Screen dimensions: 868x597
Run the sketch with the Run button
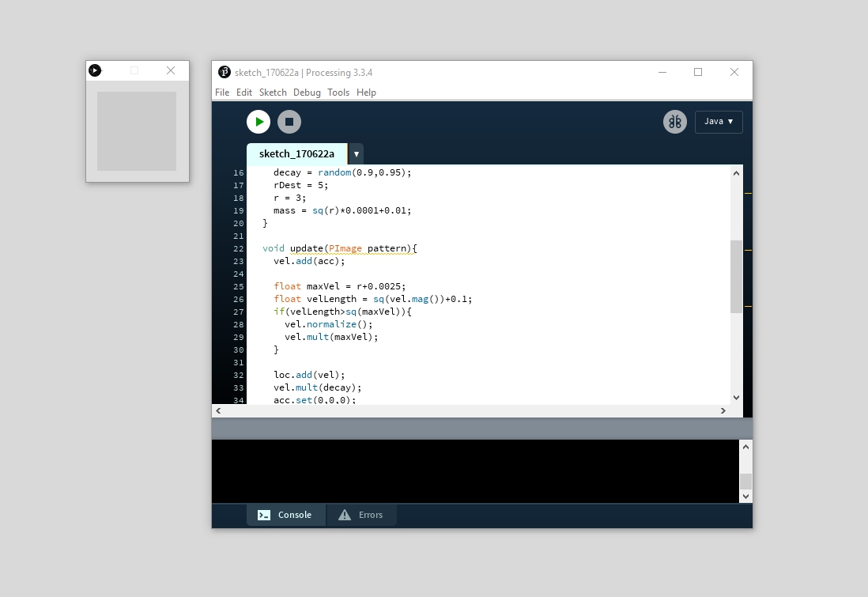259,122
